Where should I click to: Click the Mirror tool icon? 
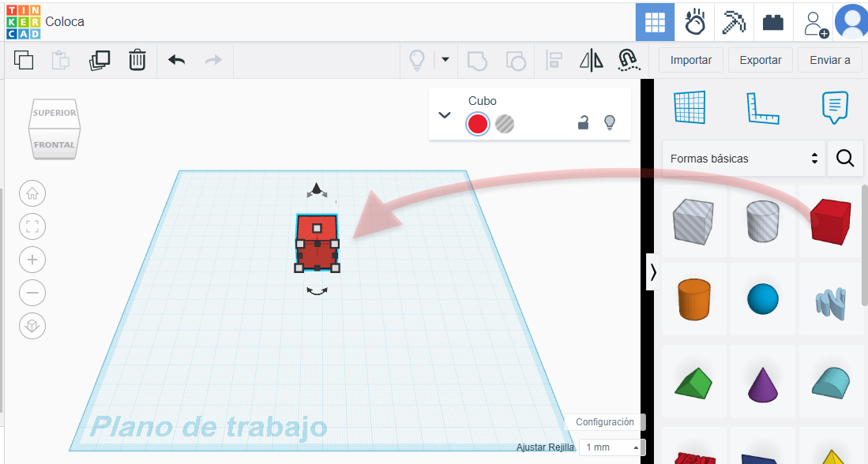(592, 60)
